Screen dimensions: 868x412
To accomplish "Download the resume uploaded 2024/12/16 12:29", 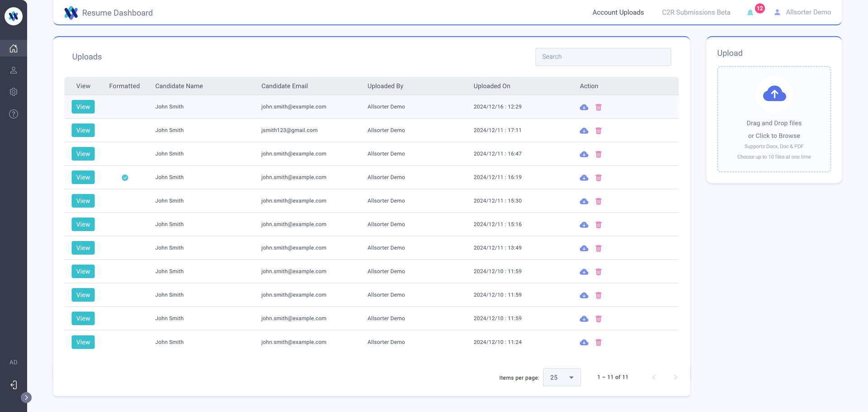I will pyautogui.click(x=584, y=107).
